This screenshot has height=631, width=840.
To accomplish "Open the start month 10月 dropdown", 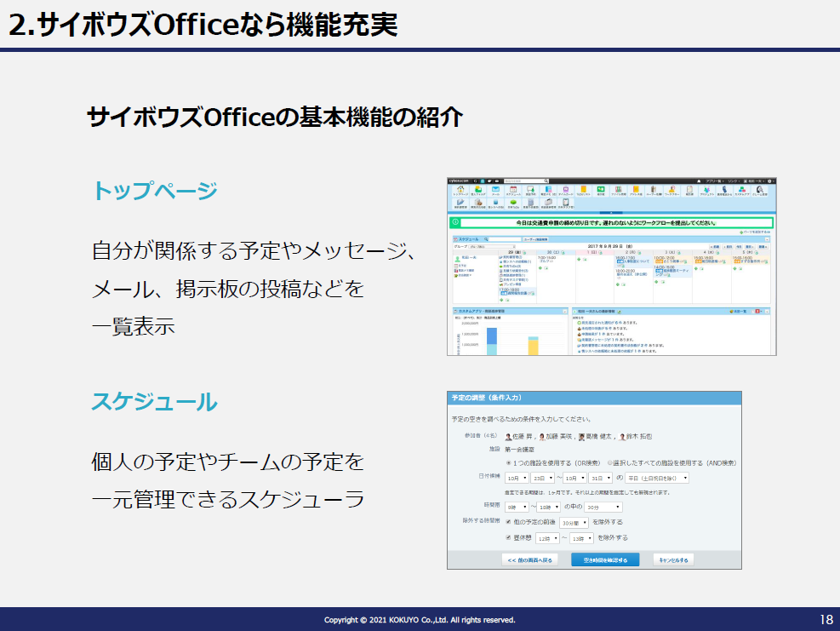I will [x=517, y=478].
